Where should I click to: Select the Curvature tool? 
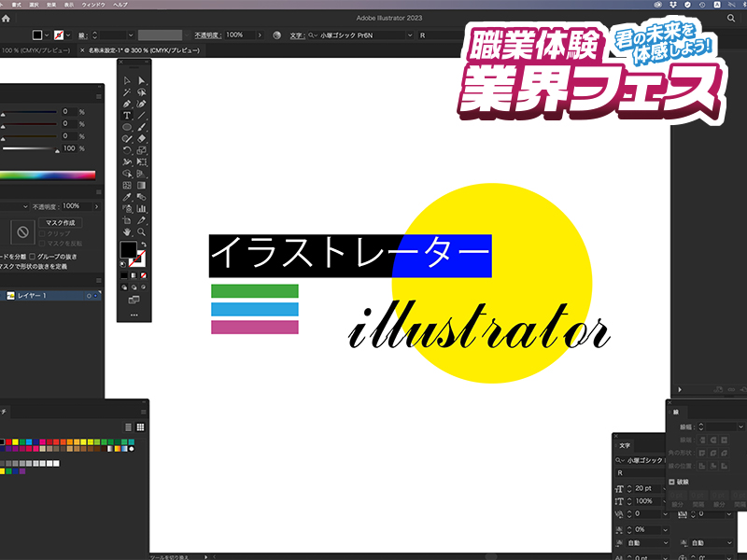[x=142, y=104]
